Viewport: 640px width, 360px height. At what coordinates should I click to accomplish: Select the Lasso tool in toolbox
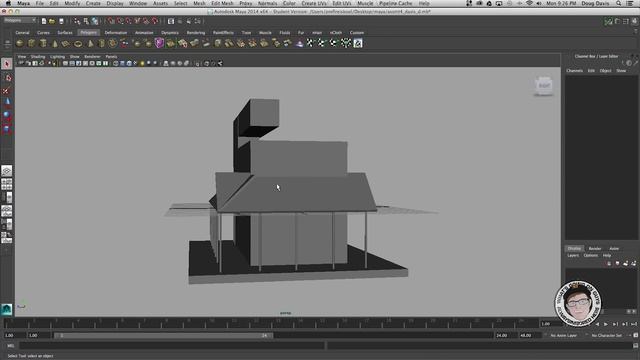[7, 78]
